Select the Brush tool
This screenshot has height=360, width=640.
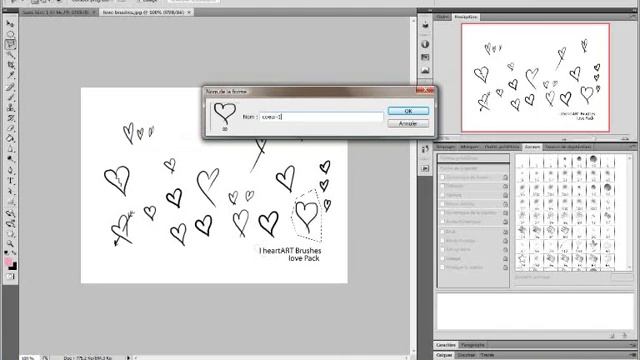[10, 97]
